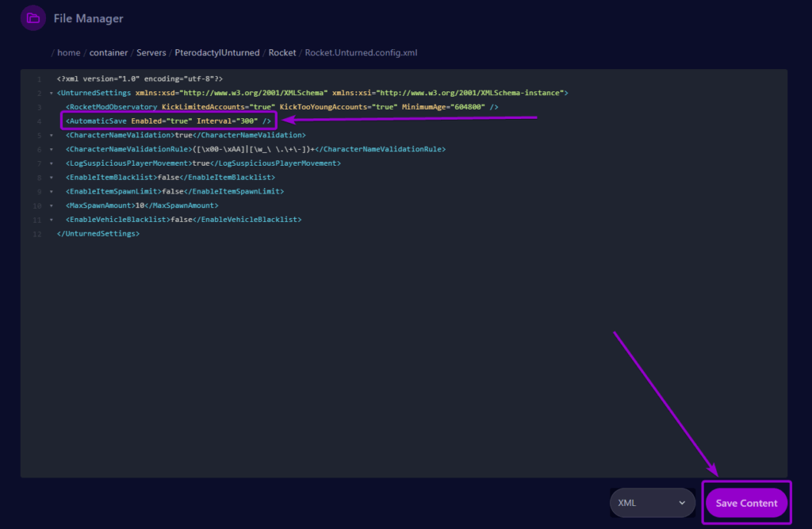
Task: Go to the Rocket breadcrumb folder
Action: 282,53
